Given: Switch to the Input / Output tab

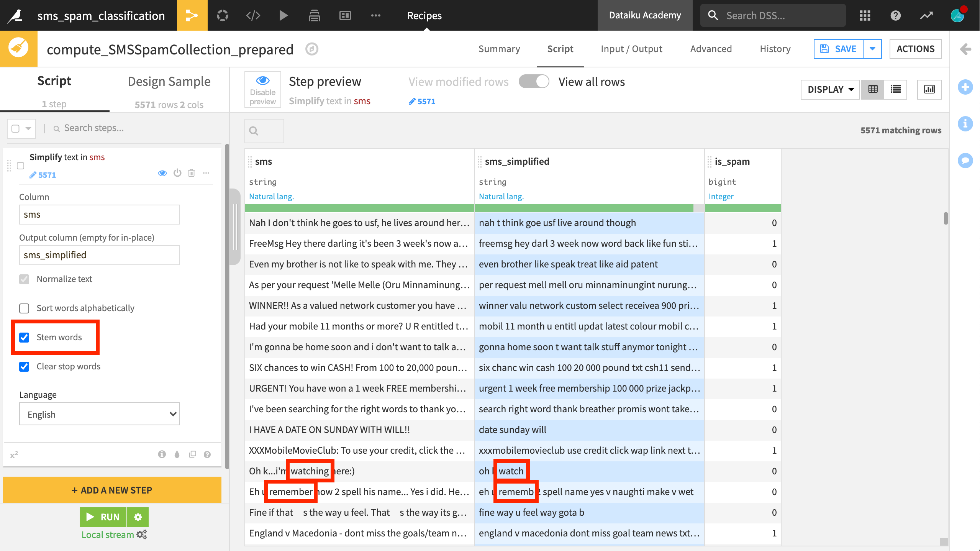Looking at the screenshot, I should point(631,49).
